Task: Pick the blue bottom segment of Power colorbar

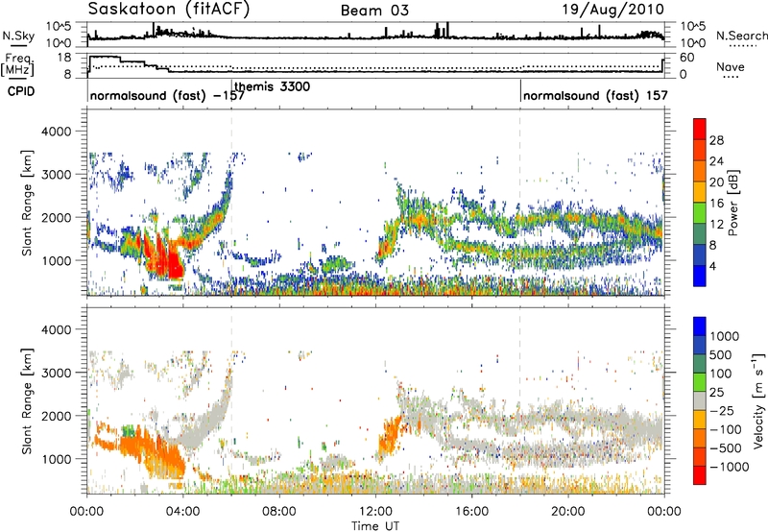Action: click(x=700, y=277)
